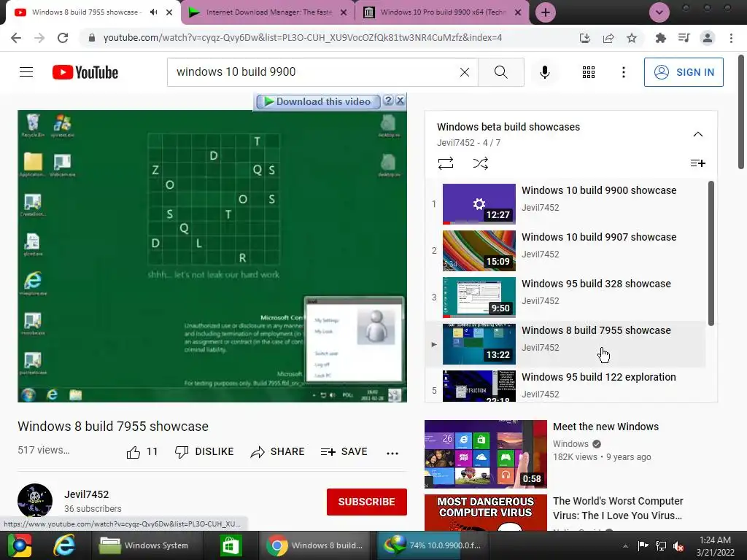The image size is (747, 560).
Task: Search with your voice microphone
Action: [545, 72]
